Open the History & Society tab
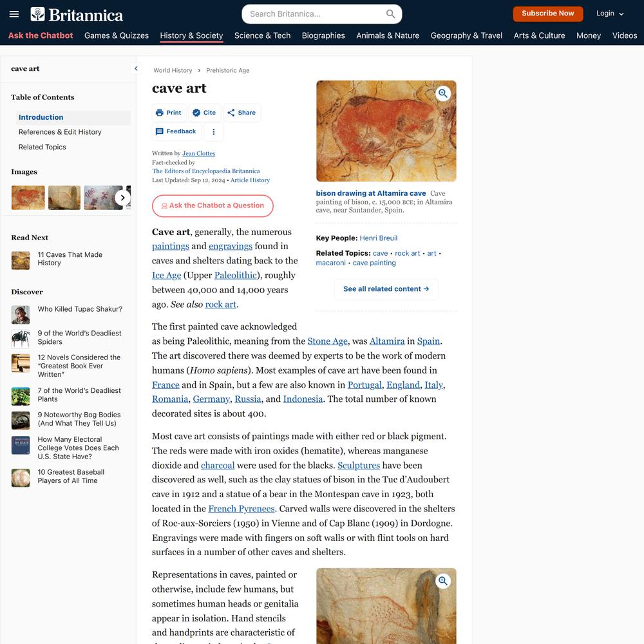 (x=191, y=35)
